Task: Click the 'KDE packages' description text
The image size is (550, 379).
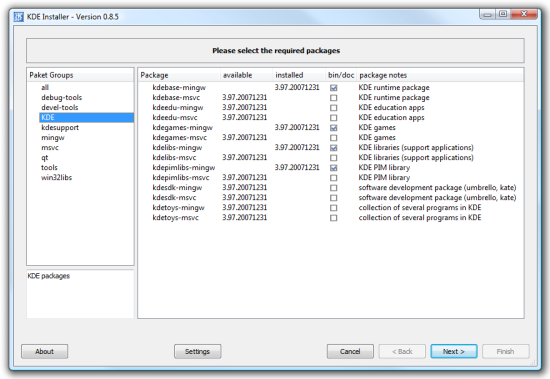Action: coord(49,276)
